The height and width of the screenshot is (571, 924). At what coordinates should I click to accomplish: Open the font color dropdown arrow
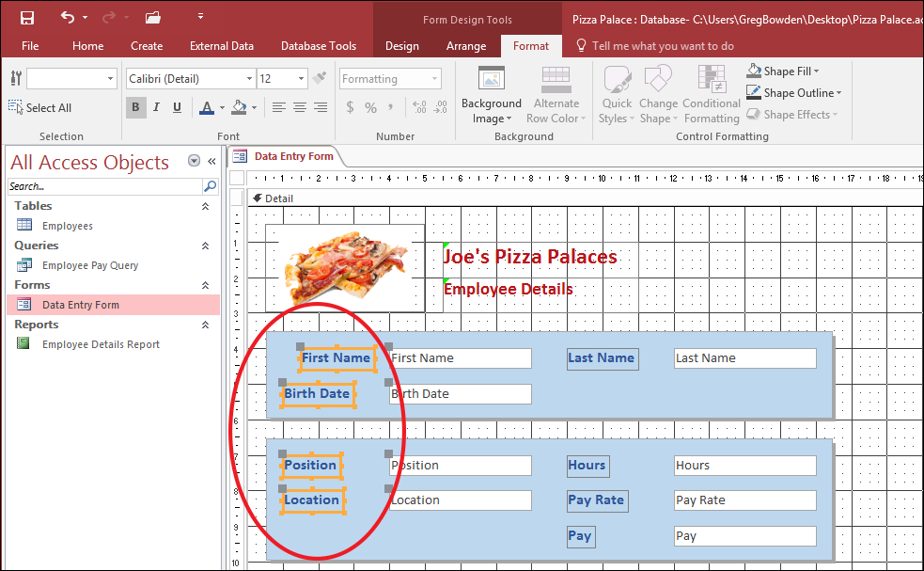[222, 107]
